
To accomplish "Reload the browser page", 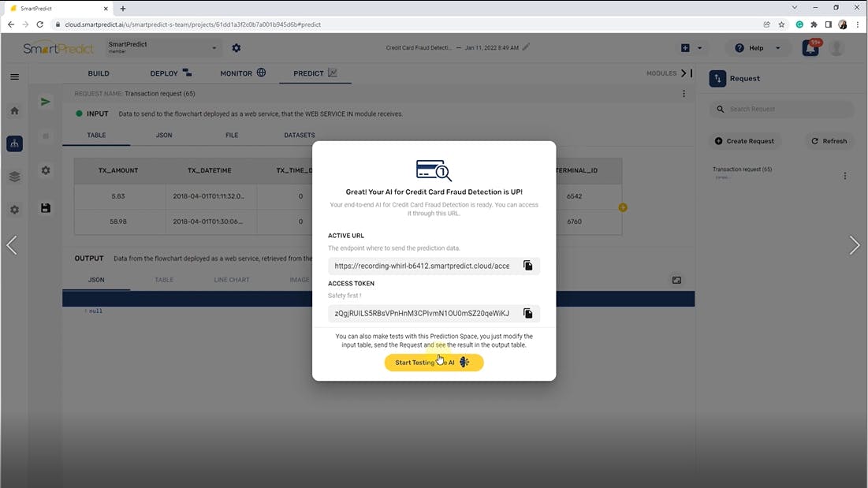I will point(40,24).
